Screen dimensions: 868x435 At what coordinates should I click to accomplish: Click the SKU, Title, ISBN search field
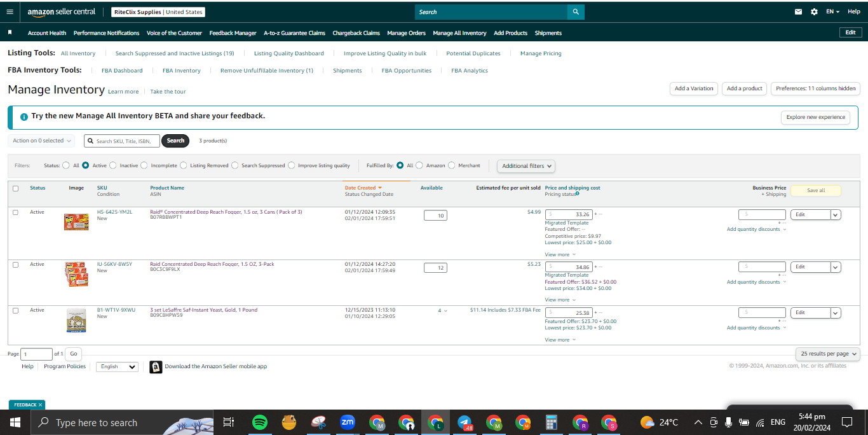122,141
